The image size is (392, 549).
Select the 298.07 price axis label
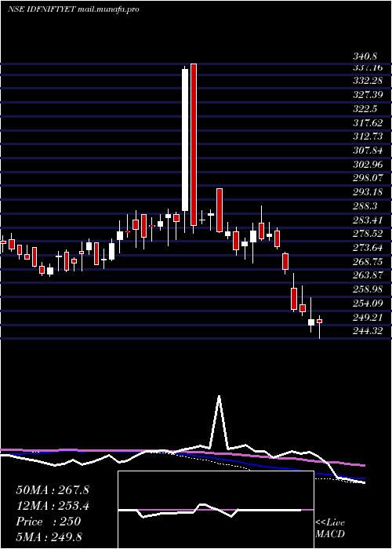pos(367,178)
